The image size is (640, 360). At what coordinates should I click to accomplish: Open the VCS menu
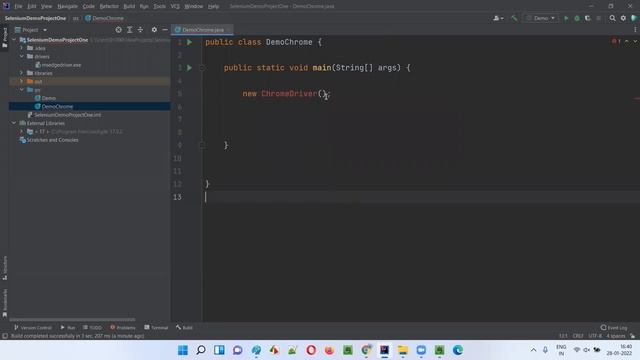[x=175, y=6]
